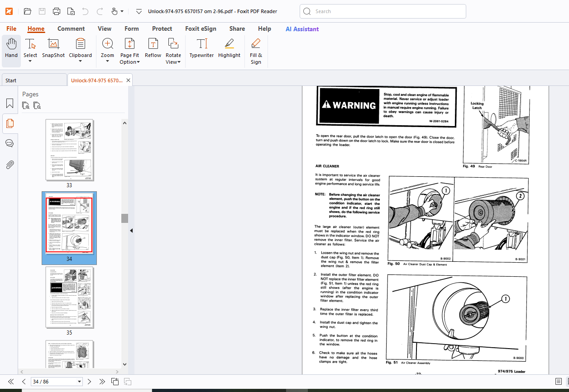The height and width of the screenshot is (392, 569).
Task: Select the page 35 thumbnail
Action: pos(70,298)
